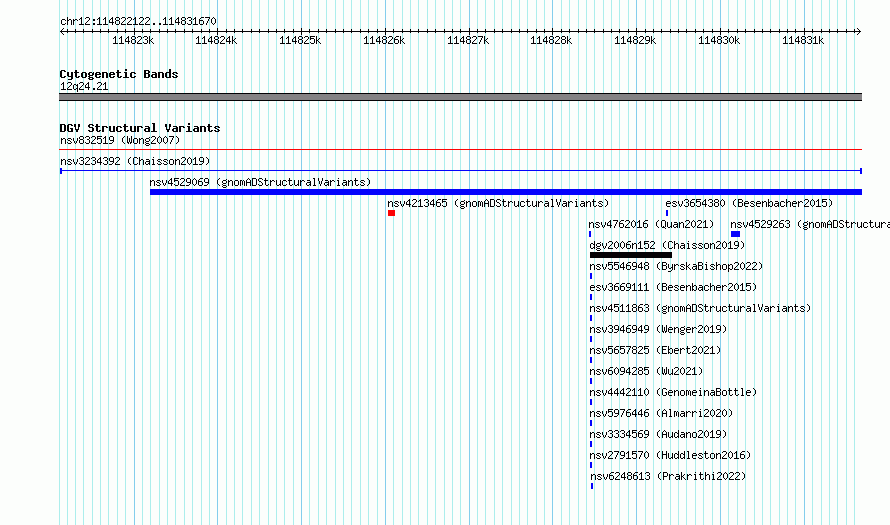The width and height of the screenshot is (890, 525).
Task: Click the nsv832519 (Wong2007) variant label
Action: coord(120,140)
